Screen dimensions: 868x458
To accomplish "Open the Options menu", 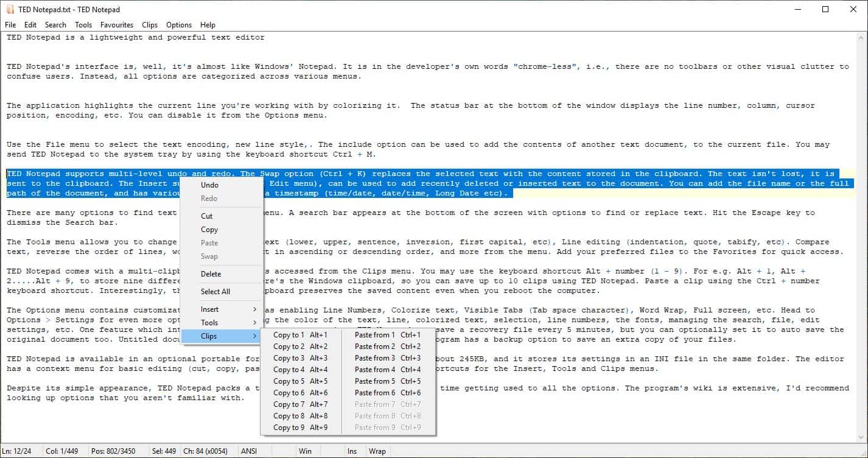I will tap(179, 25).
